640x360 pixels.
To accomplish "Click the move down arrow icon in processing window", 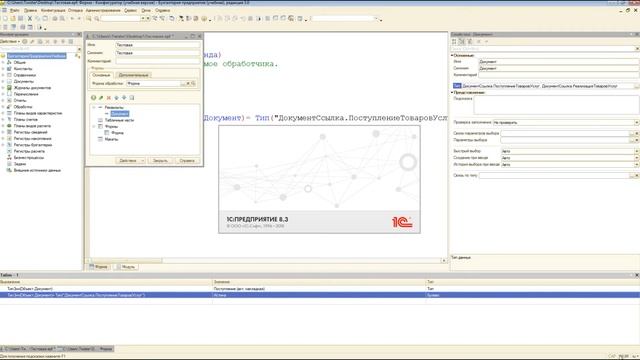I will (124, 98).
